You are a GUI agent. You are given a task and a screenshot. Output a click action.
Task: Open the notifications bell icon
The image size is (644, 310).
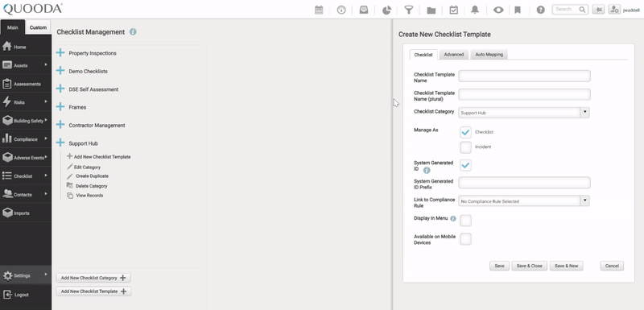coord(475,10)
